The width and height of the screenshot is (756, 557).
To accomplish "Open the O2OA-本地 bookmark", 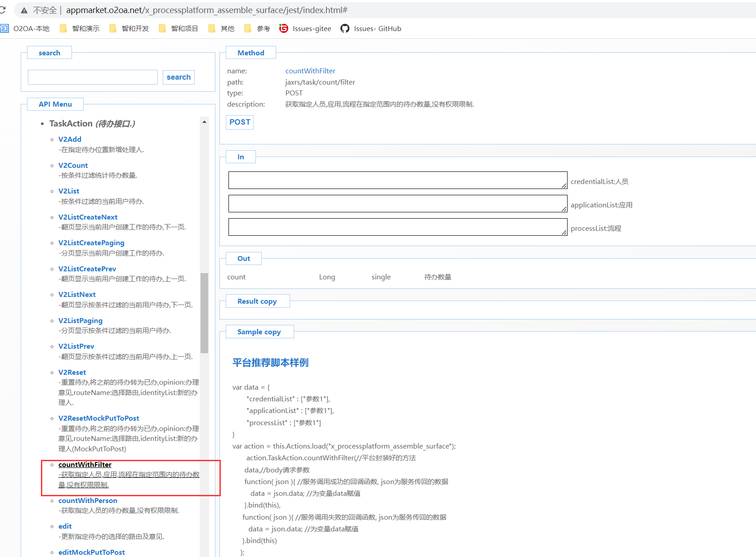I will pyautogui.click(x=25, y=28).
